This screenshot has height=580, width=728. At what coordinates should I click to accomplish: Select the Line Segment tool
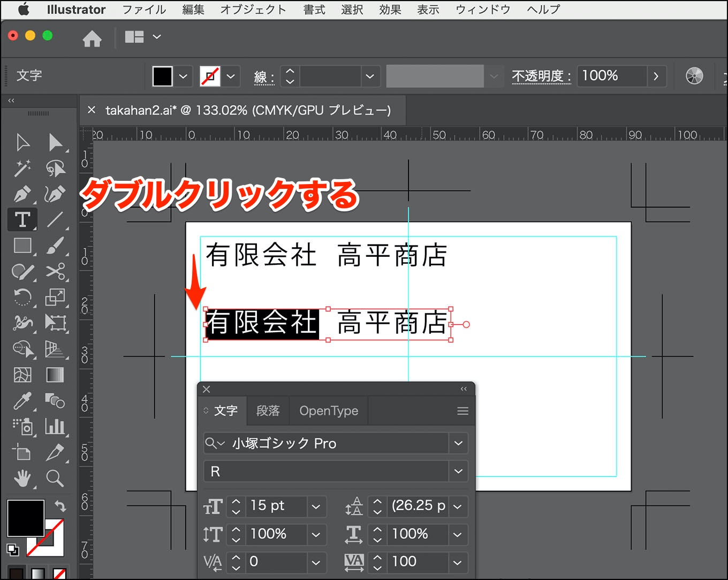55,220
